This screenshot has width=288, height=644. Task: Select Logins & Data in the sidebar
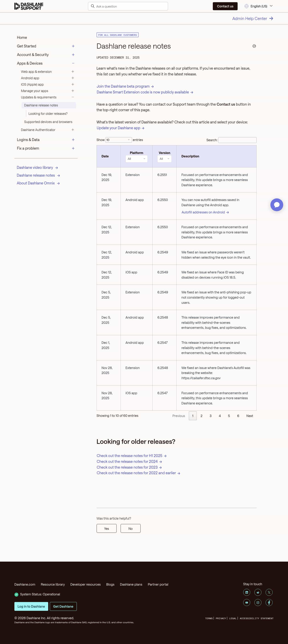28,140
